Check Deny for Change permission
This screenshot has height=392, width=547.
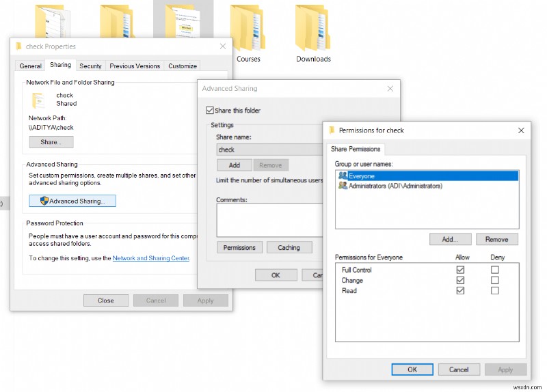tap(494, 280)
